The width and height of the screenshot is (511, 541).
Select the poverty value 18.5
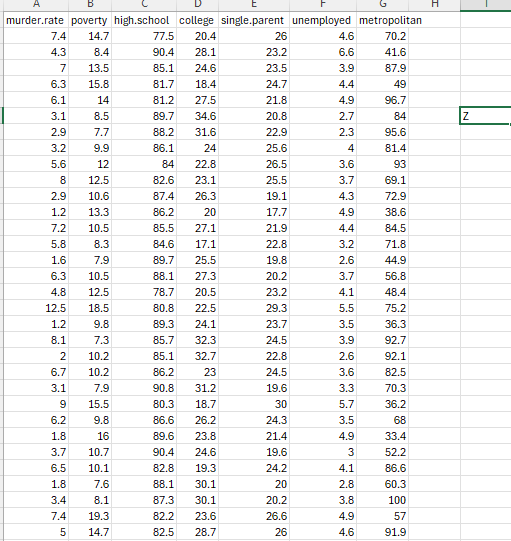tap(90, 308)
